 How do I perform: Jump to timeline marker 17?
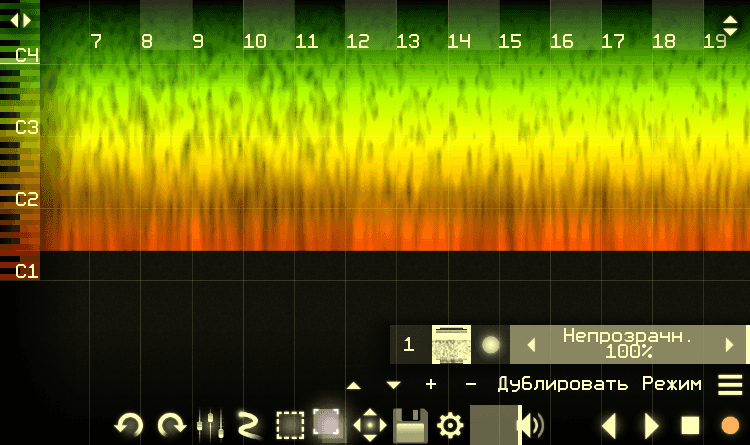613,42
